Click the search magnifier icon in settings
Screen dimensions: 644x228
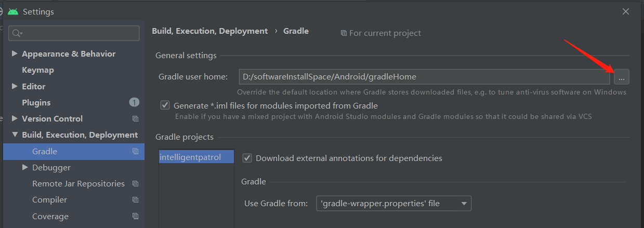tap(17, 33)
